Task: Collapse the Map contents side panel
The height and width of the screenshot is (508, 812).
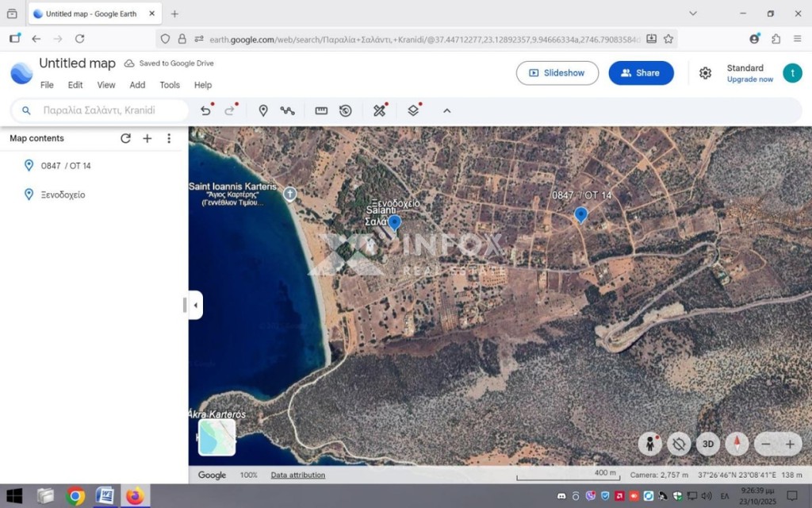Action: (195, 306)
